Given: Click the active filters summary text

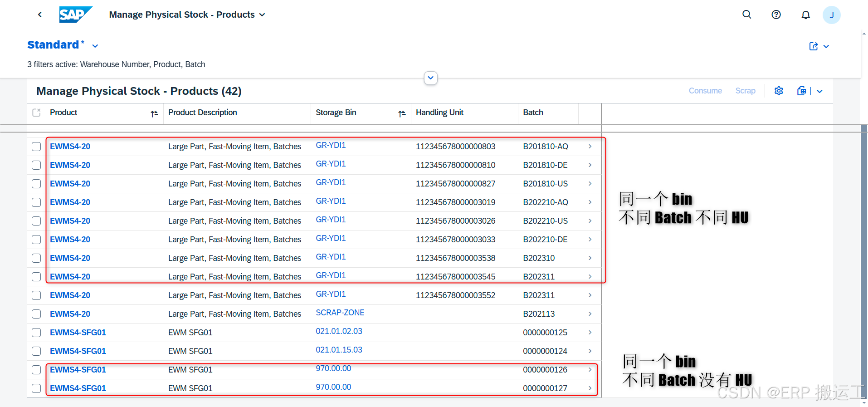Looking at the screenshot, I should click(116, 64).
